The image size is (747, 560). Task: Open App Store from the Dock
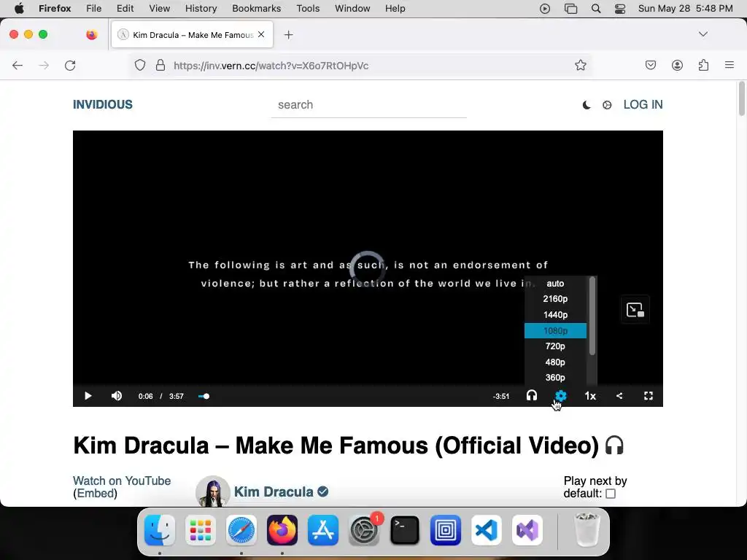[323, 530]
